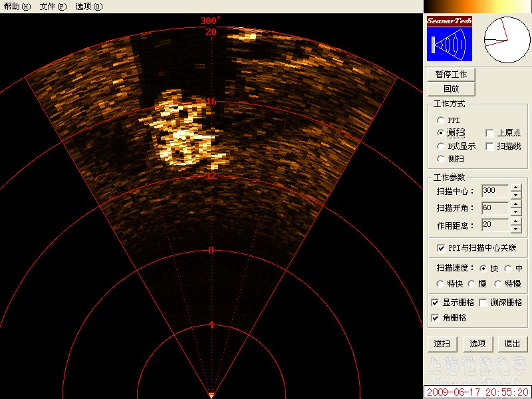Increase 扫描中心 with up arrow
This screenshot has height=399, width=532.
coord(516,188)
